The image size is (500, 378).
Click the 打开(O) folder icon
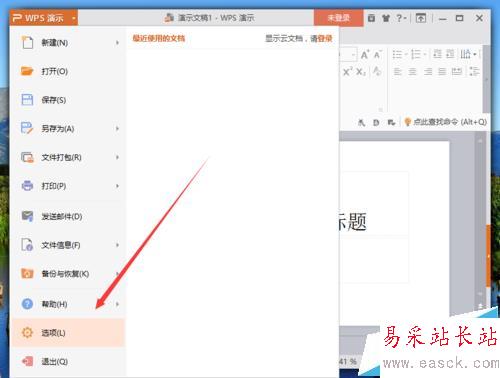[x=27, y=71]
